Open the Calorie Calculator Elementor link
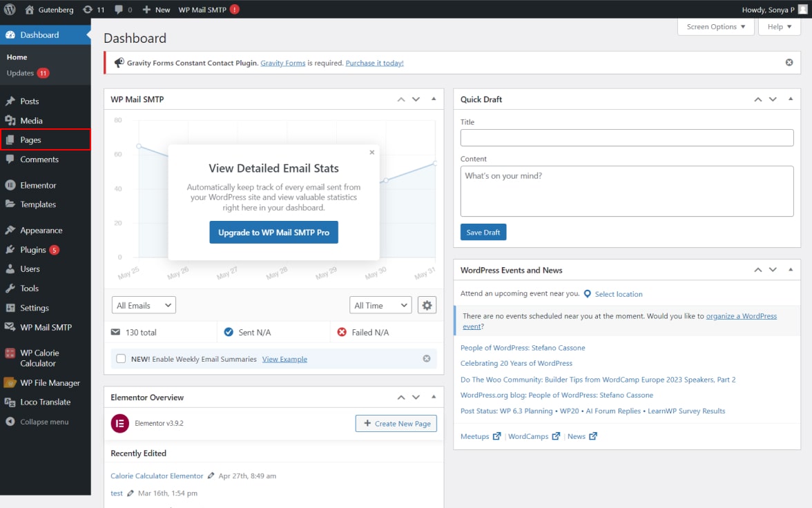Viewport: 812px width, 508px height. 157,476
